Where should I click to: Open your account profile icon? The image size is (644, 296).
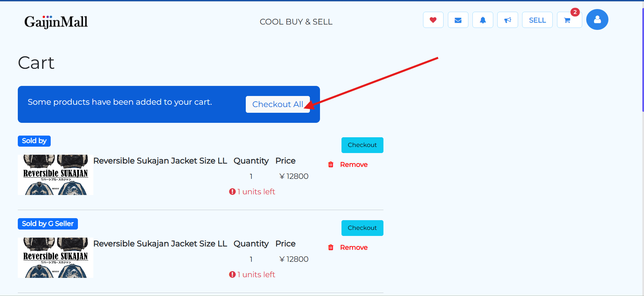click(x=597, y=19)
